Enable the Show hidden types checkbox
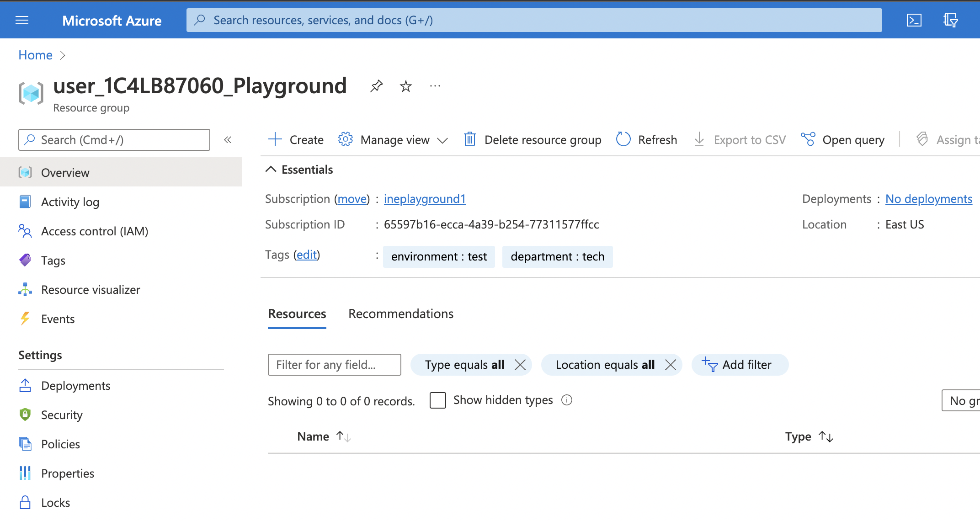The height and width of the screenshot is (521, 980). click(x=437, y=400)
